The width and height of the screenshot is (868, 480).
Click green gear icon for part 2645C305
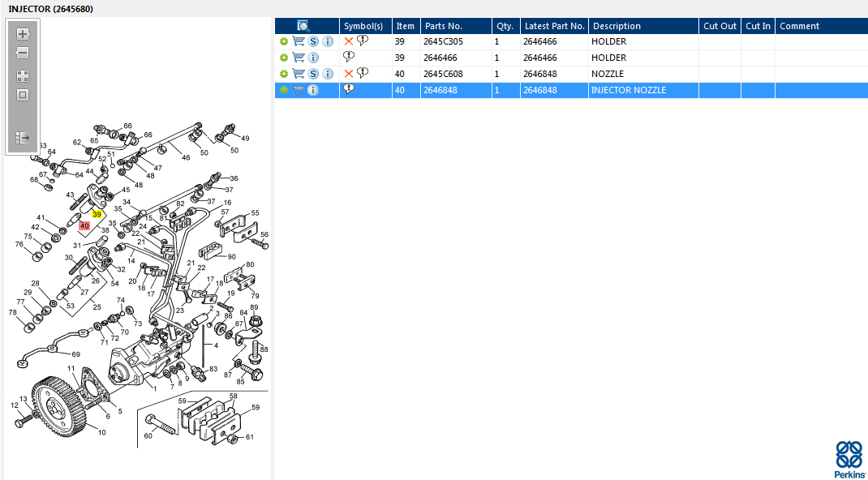coord(284,41)
